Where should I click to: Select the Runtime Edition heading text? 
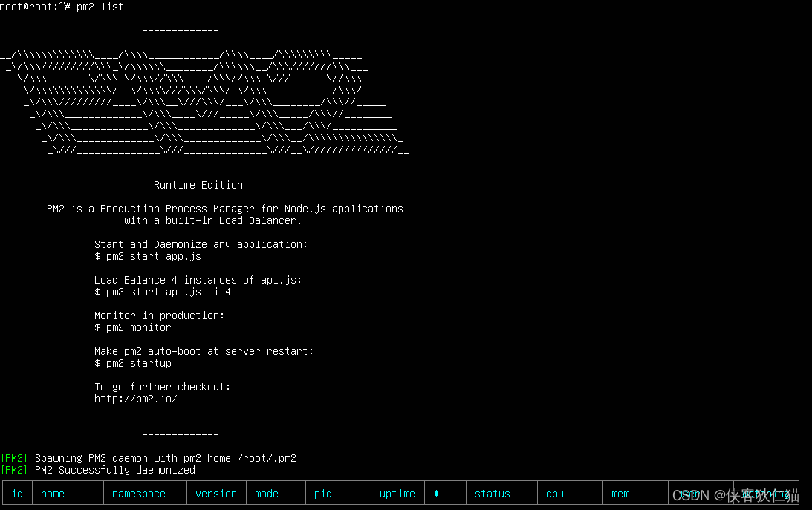pyautogui.click(x=198, y=184)
